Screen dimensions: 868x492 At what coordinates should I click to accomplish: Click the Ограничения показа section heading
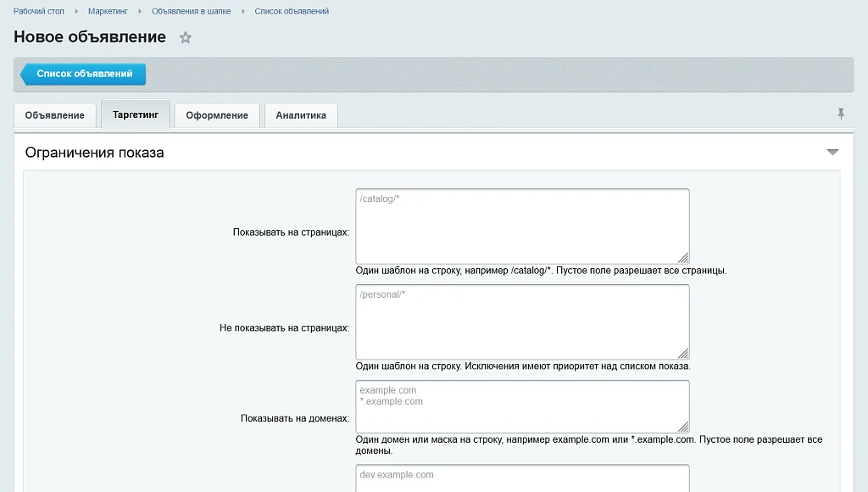tap(95, 153)
